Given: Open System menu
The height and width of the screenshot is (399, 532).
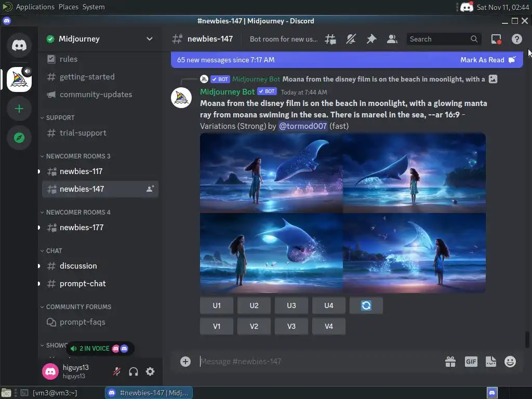Looking at the screenshot, I should pos(94,7).
